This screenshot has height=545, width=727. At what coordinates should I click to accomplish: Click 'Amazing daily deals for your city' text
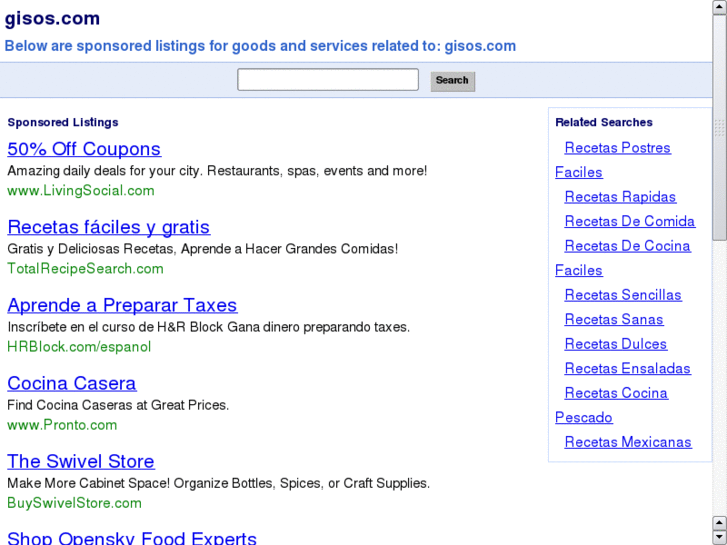pos(105,171)
